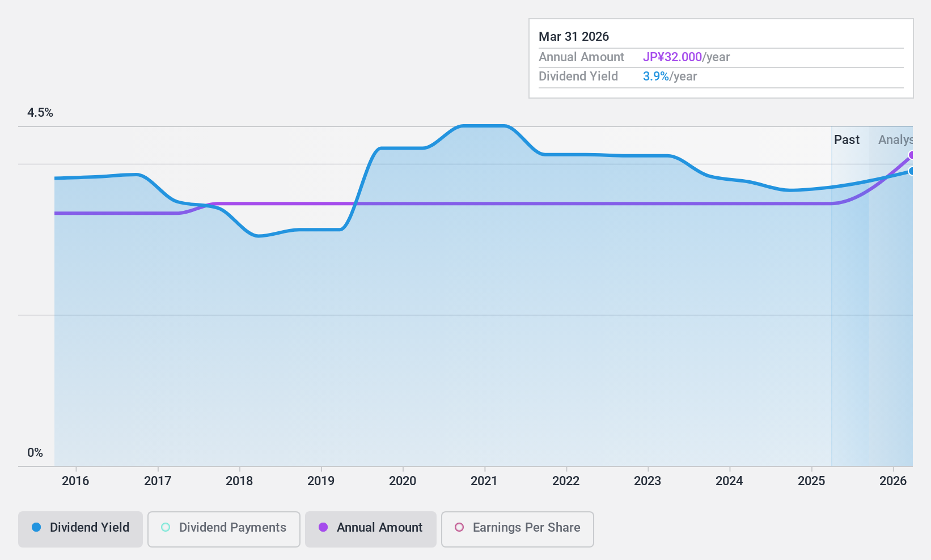931x560 pixels.
Task: Click the Mar 31 2026 tooltip date
Action: point(574,37)
